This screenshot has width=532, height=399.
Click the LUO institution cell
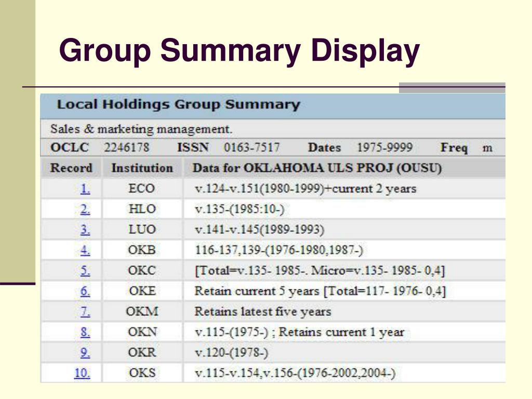point(142,230)
